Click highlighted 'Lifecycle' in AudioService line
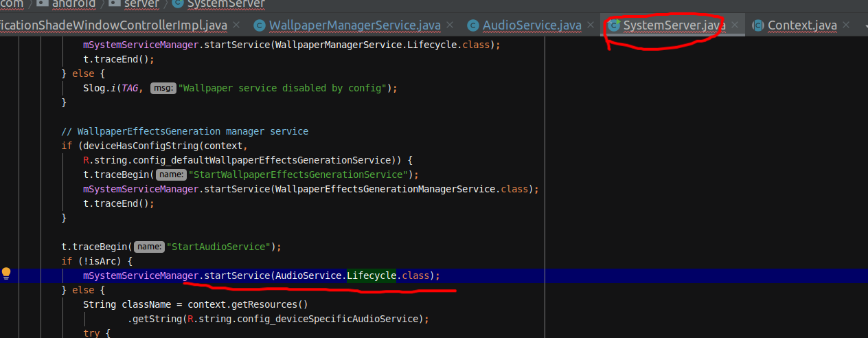 point(372,275)
